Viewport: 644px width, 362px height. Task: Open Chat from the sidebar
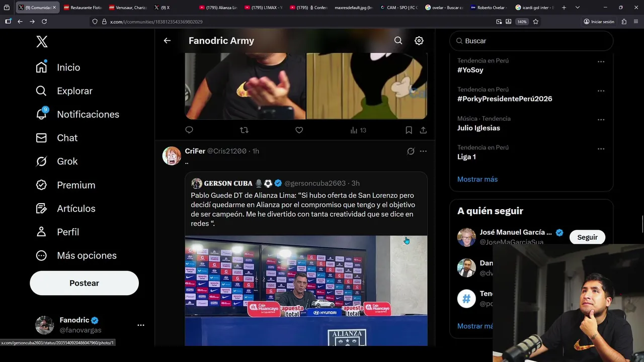pyautogui.click(x=56, y=138)
